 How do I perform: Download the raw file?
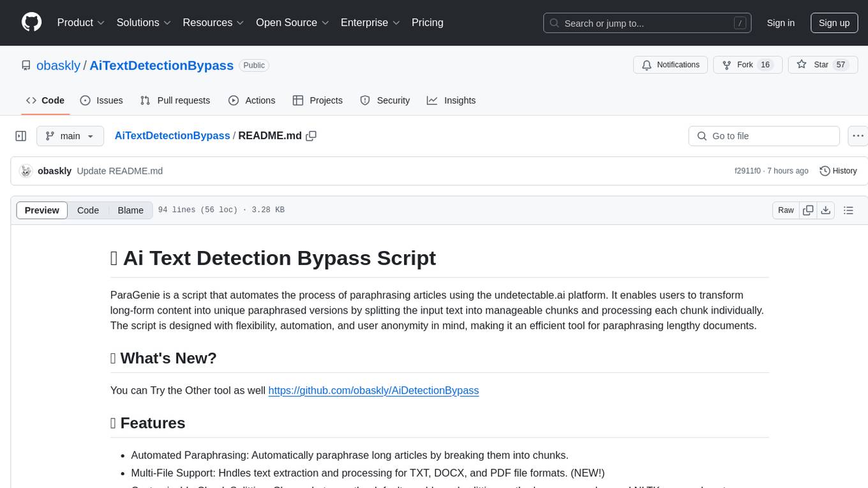[825, 210]
